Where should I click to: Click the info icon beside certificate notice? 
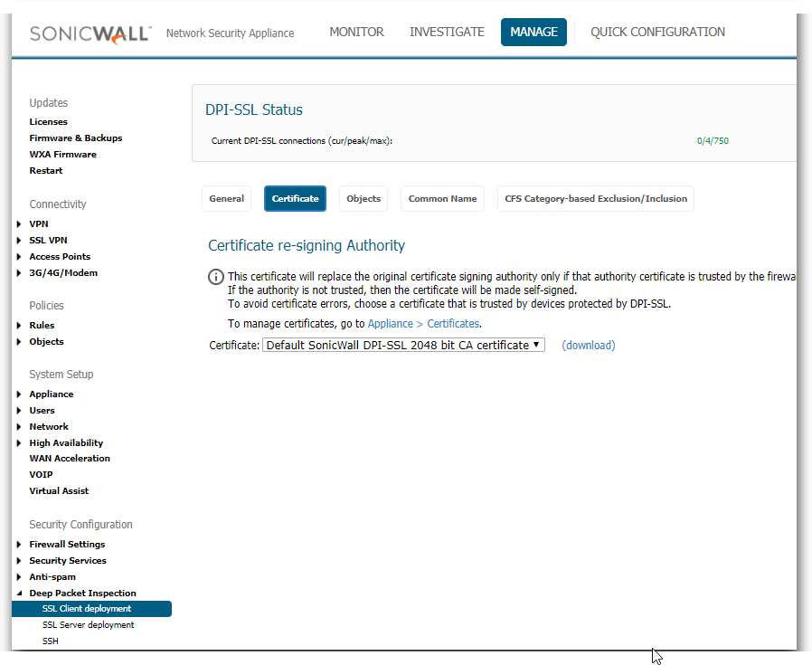click(216, 277)
